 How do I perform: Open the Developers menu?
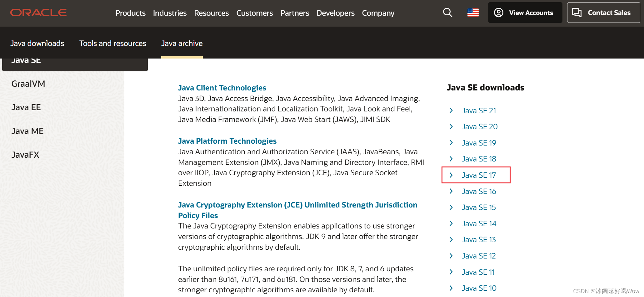[x=335, y=13]
